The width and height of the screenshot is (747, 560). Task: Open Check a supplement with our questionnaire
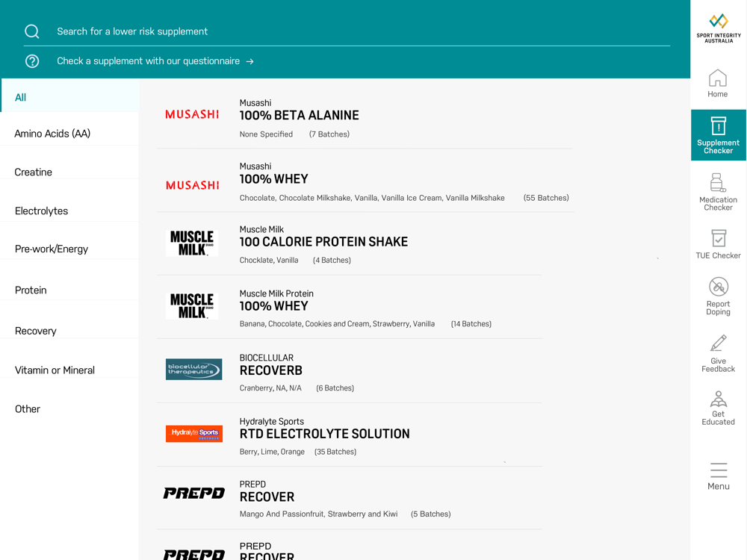tap(148, 61)
